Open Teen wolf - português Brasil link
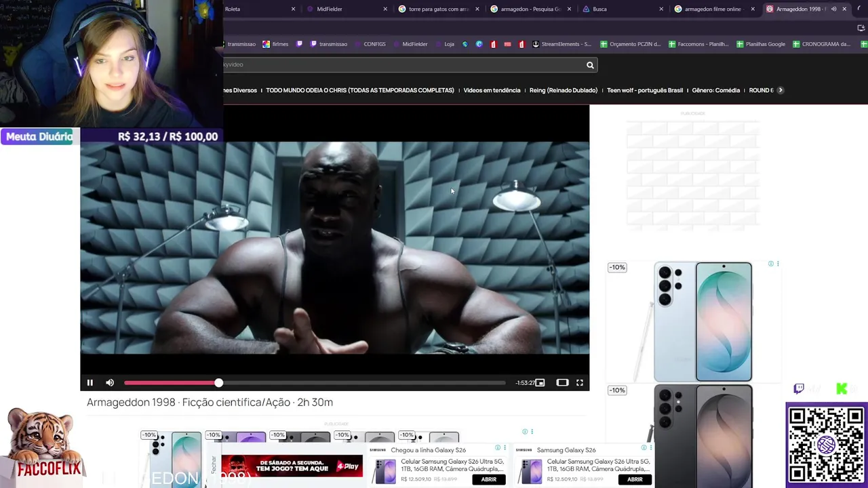868x488 pixels. (x=645, y=90)
